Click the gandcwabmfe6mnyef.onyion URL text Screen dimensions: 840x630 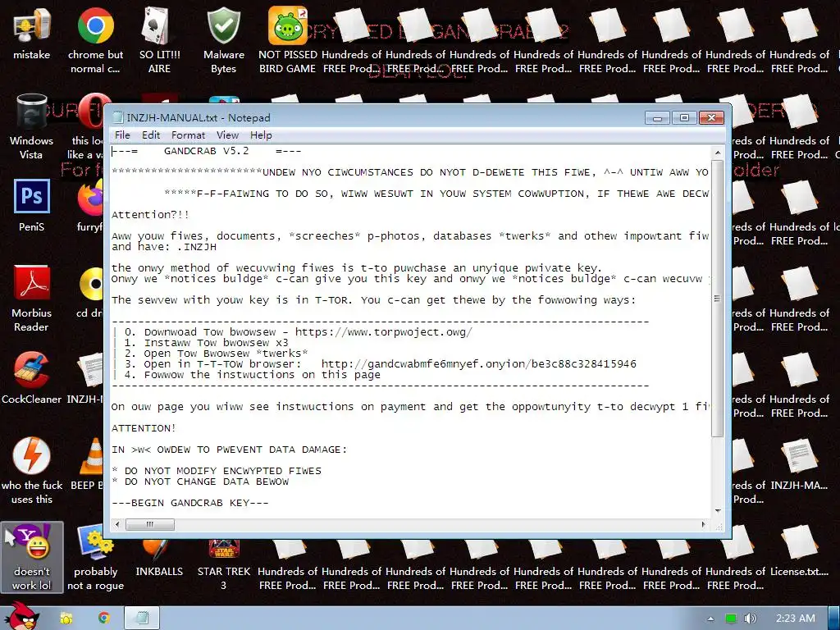click(x=478, y=364)
